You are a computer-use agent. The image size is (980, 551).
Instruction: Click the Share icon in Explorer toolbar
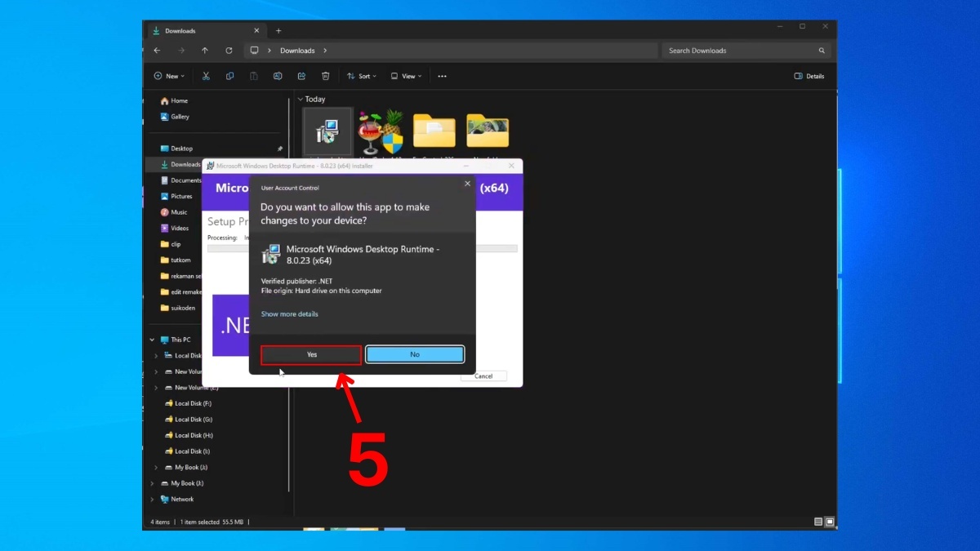click(301, 76)
